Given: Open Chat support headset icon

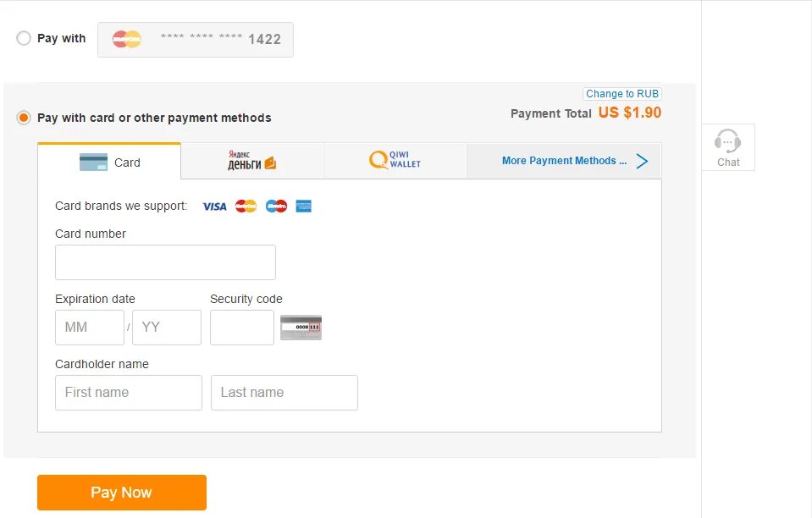Looking at the screenshot, I should click(x=727, y=141).
